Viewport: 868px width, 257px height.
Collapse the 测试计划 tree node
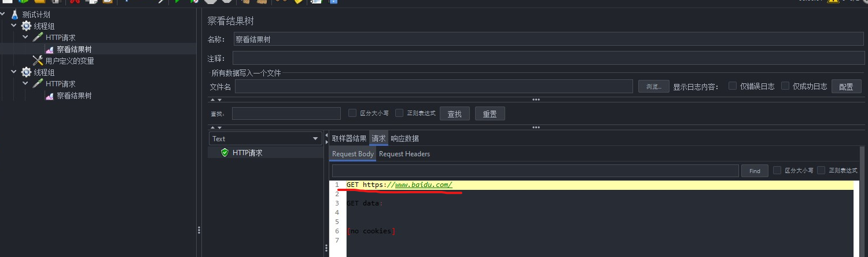(x=3, y=14)
